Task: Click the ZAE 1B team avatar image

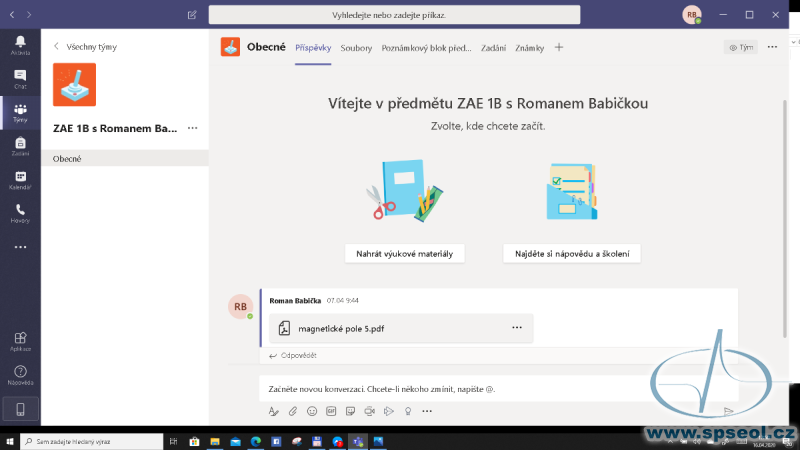Action: click(74, 85)
